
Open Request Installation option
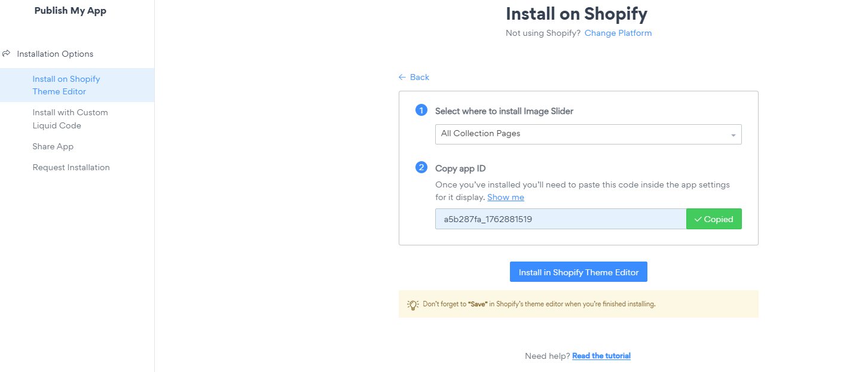click(71, 167)
